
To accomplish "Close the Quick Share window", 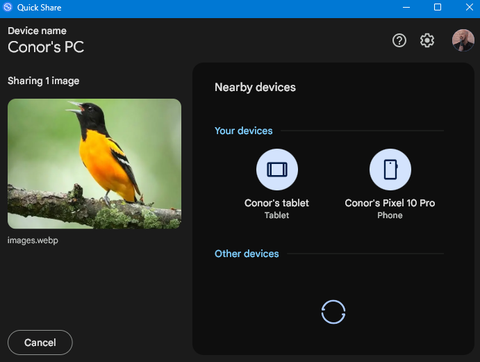I will tap(469, 7).
